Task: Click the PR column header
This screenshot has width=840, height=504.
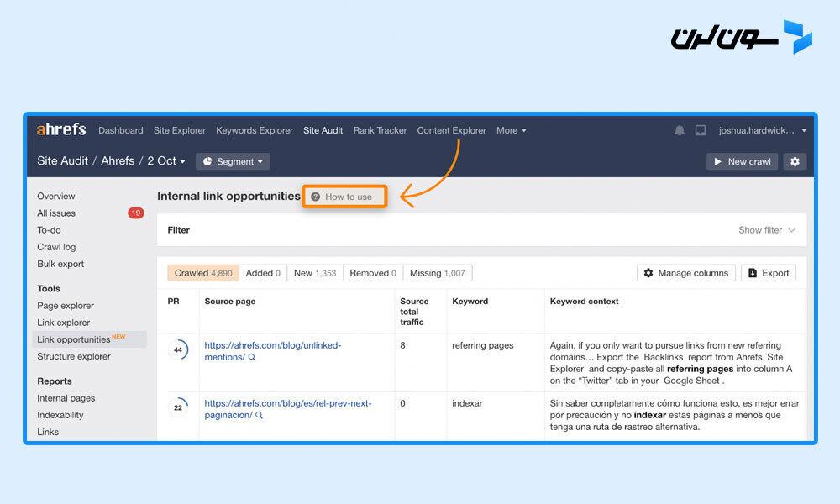Action: pos(173,301)
